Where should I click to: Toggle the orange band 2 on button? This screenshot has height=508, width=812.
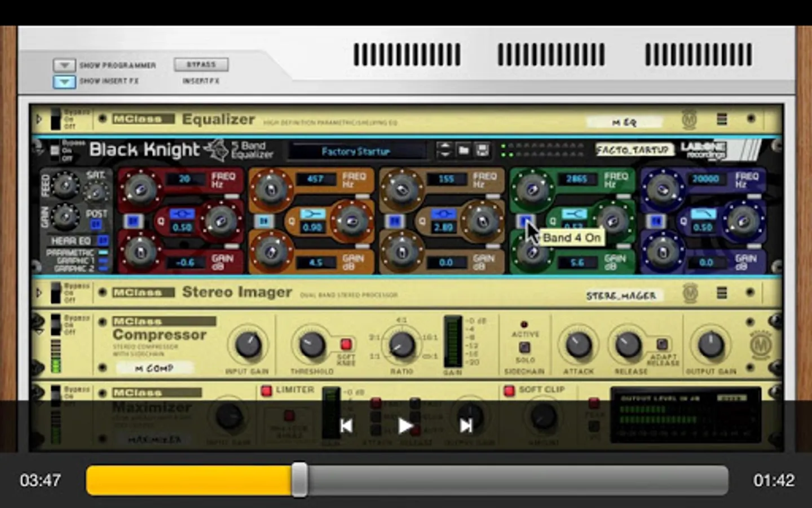click(264, 221)
